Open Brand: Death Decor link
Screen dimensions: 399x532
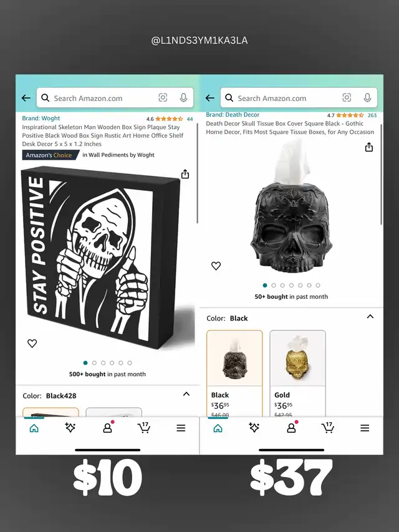[233, 115]
